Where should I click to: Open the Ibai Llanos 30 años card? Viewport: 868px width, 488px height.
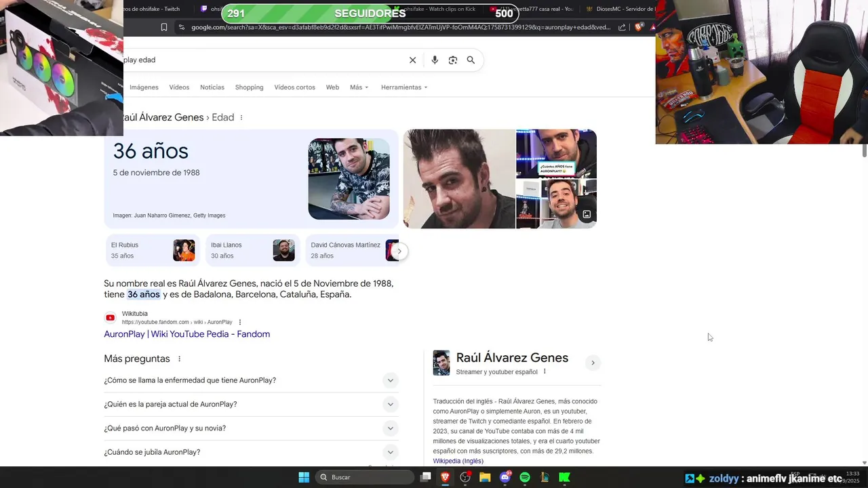tap(253, 251)
